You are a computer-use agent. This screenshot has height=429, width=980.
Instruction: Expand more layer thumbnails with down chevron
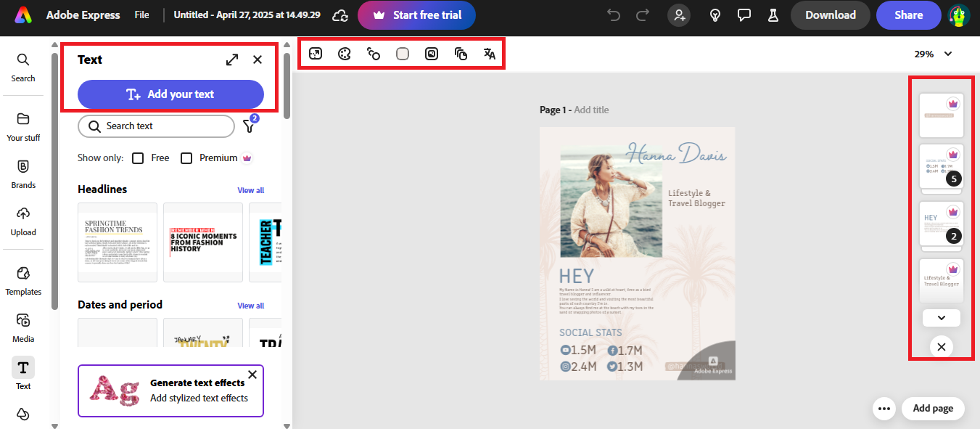tap(942, 318)
